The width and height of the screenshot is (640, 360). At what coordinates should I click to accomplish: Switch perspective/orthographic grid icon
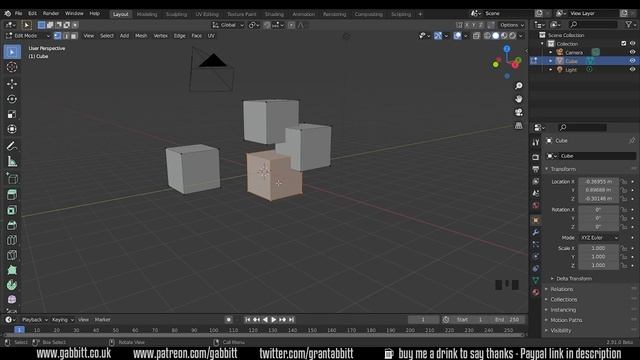click(518, 126)
